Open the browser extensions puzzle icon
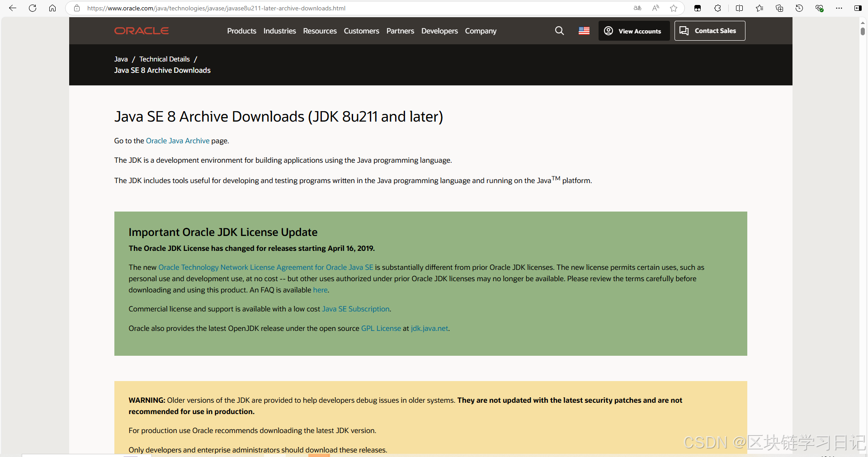This screenshot has height=457, width=868. coord(717,8)
